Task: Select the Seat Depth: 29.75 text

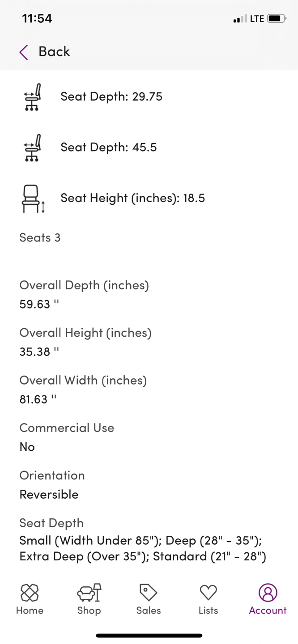Action: click(x=111, y=97)
